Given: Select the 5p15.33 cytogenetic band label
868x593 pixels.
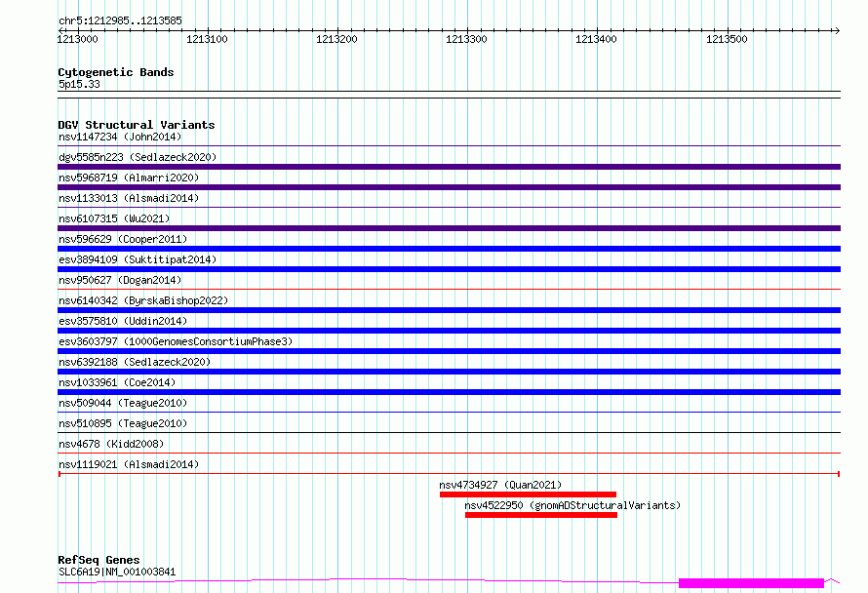Looking at the screenshot, I should (79, 85).
